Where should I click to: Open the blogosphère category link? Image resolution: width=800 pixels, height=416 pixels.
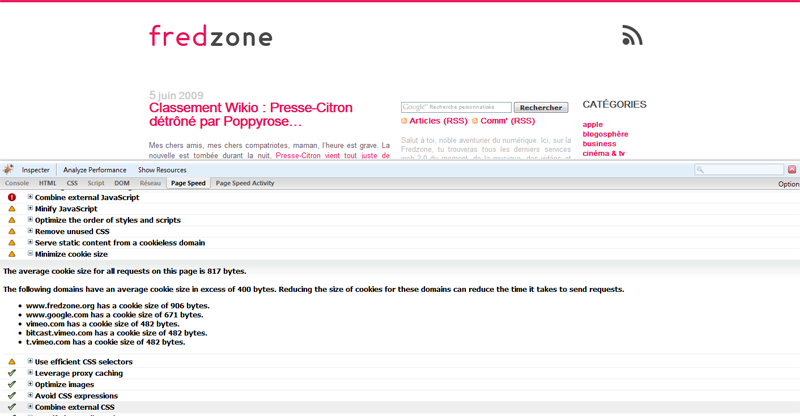(605, 134)
